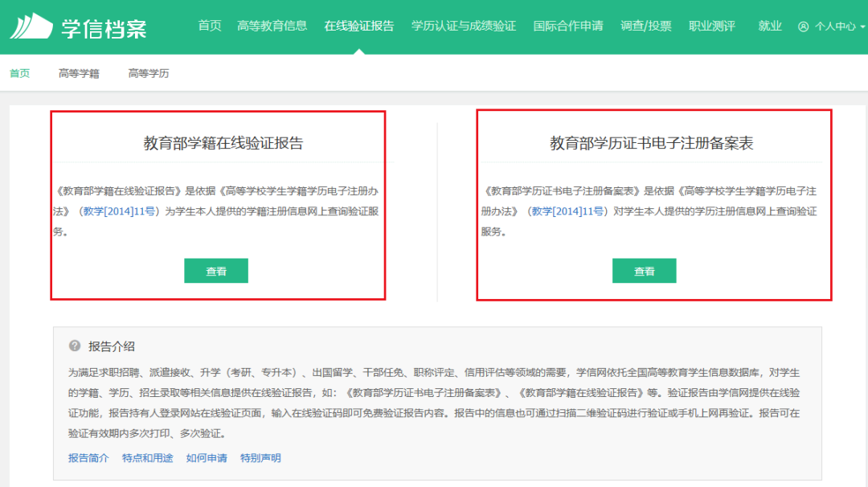Switch to the 高等学籍 sub-tab

[79, 74]
